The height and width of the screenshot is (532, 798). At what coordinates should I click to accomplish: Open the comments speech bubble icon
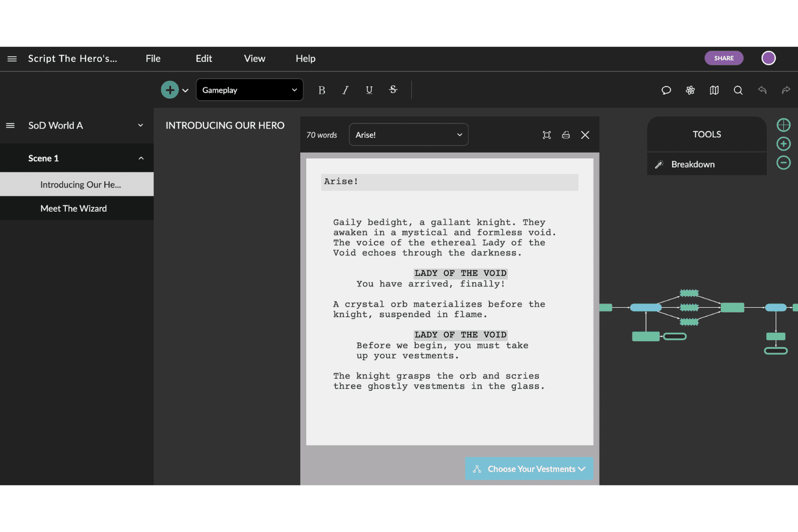pyautogui.click(x=666, y=90)
